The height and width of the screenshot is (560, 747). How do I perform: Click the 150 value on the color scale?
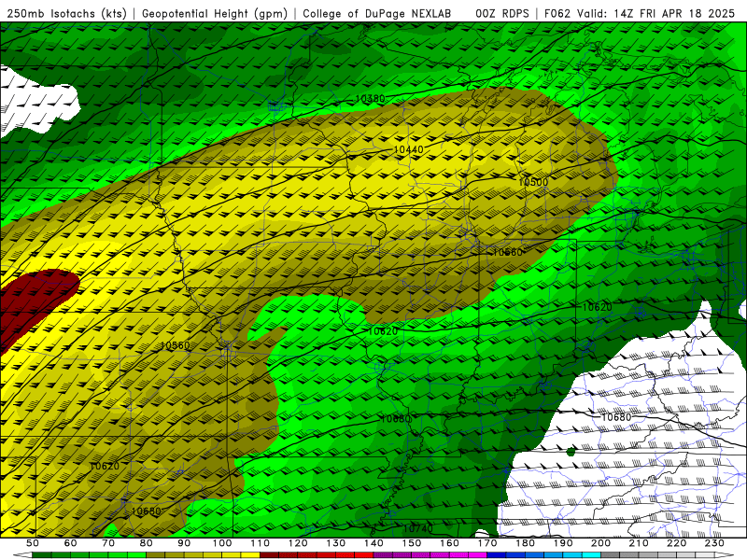(412, 543)
